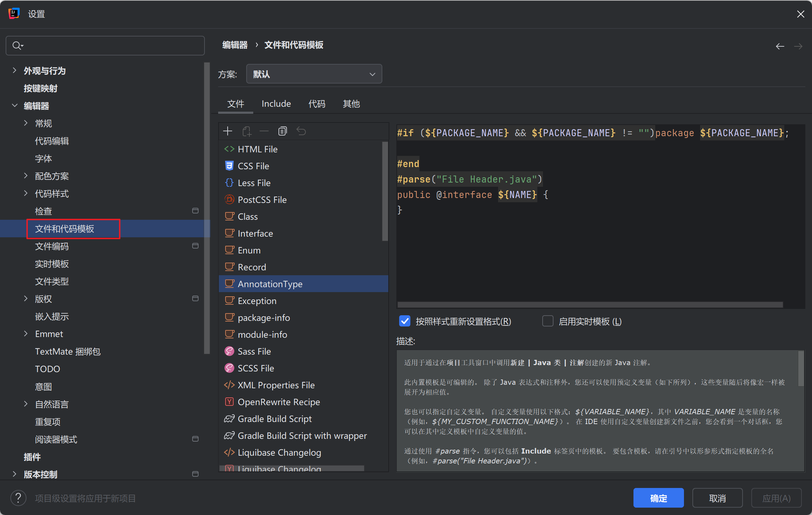Enable 启用实时模板 checkbox

548,321
